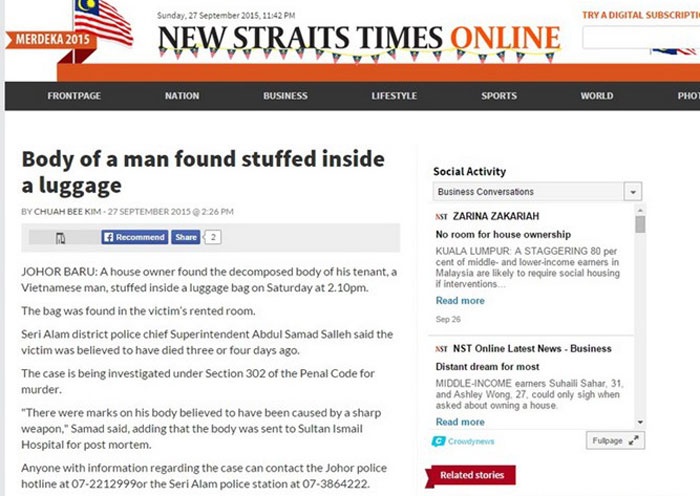Go to the Lifestyle menu section

point(394,96)
